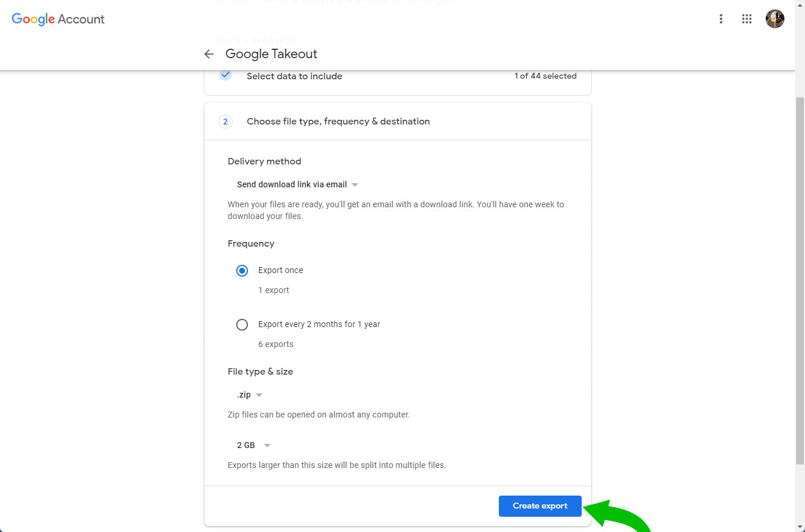Select Export every 2 months radio button
Screen dimensions: 805x532
242,325
